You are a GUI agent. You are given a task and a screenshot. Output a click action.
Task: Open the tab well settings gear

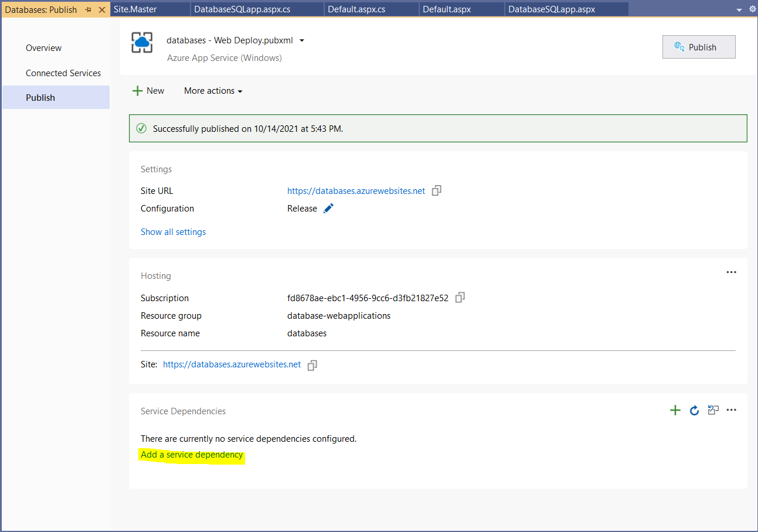[x=753, y=9]
